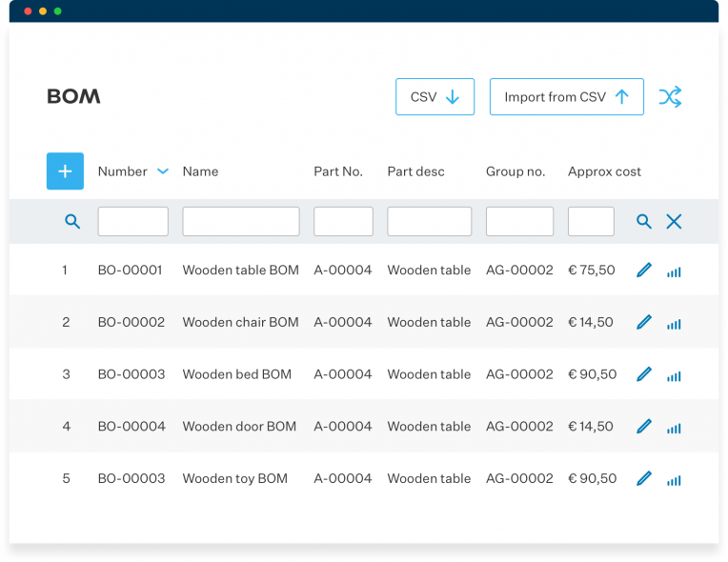728x562 pixels.
Task: Click the Approx cost filter input
Action: click(591, 222)
